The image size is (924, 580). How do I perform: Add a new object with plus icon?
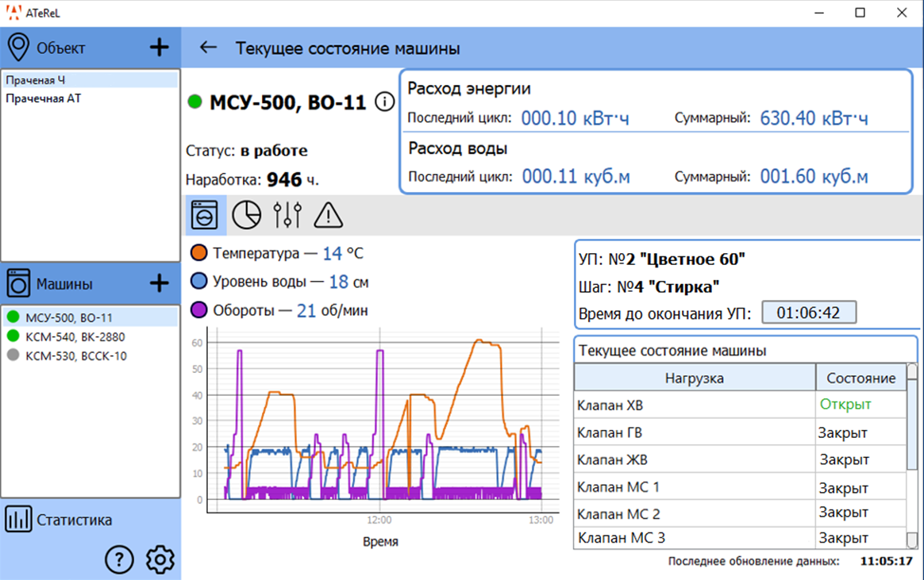pos(159,47)
